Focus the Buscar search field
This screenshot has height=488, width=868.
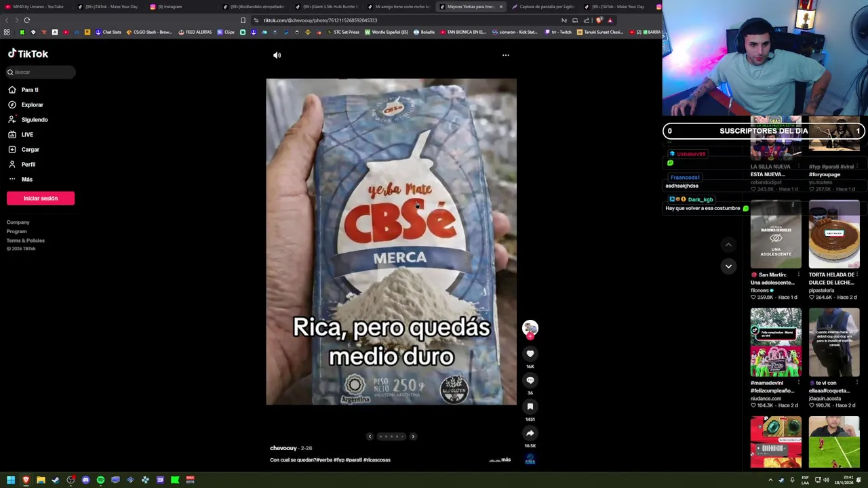[41, 72]
